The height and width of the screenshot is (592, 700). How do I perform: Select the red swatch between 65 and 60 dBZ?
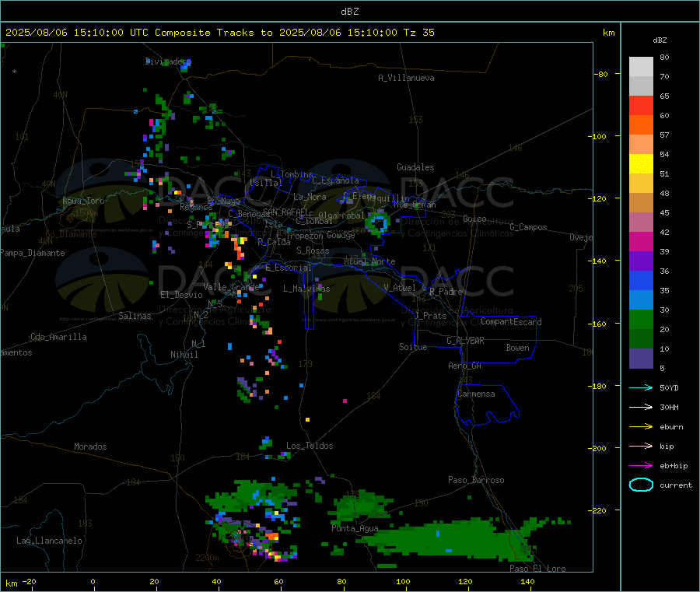tap(641, 105)
